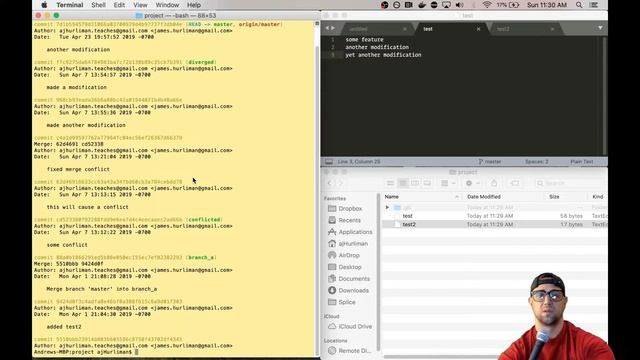Open volume control in menu bar
This screenshot has width=640, height=360.
click(x=460, y=5)
